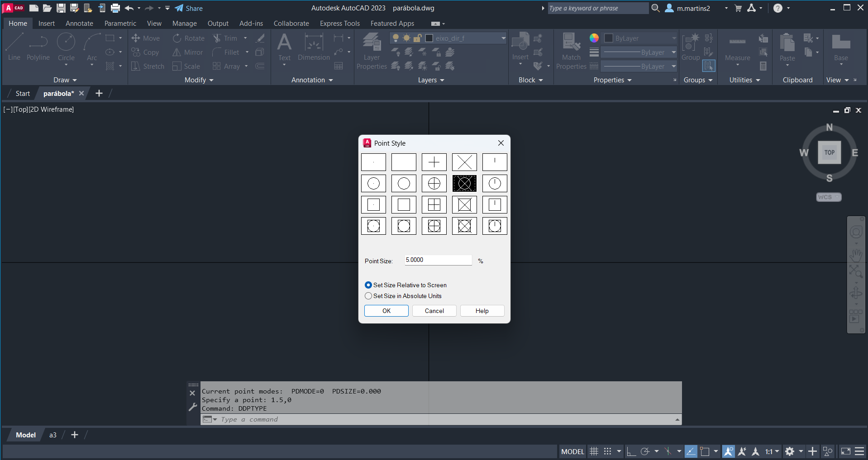The image size is (868, 460).
Task: Open the 1:1 annotation scale dropdown
Action: pyautogui.click(x=772, y=451)
